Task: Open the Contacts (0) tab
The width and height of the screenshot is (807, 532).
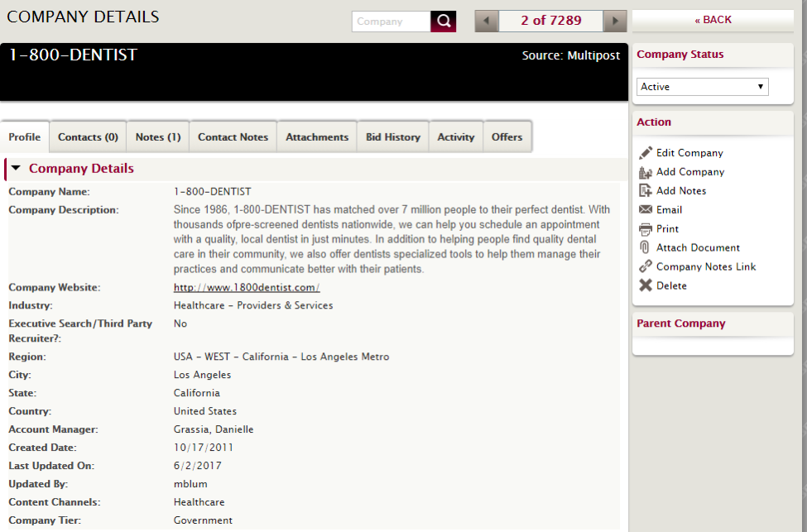Action: tap(88, 137)
